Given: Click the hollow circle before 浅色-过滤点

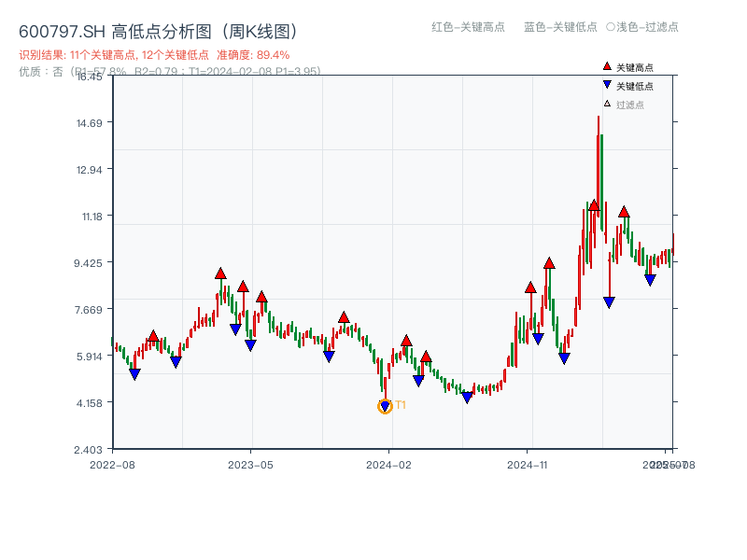Looking at the screenshot, I should 611,27.
